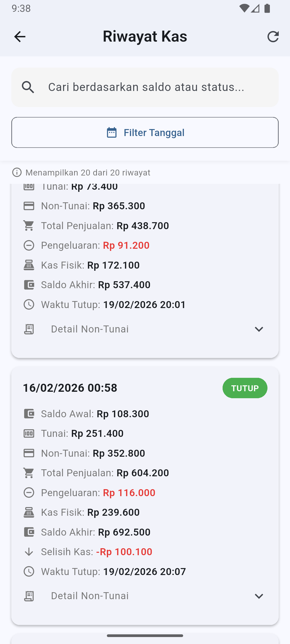
Task: Tap the search magnifier icon
Action: (28, 87)
